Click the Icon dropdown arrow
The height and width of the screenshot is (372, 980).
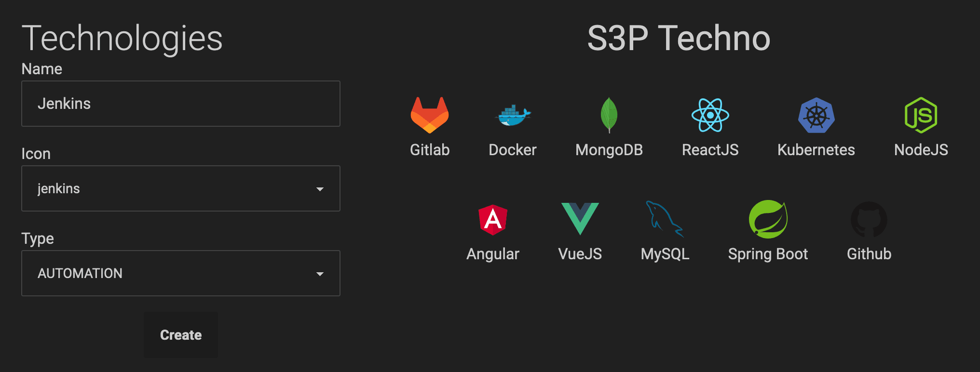(320, 189)
